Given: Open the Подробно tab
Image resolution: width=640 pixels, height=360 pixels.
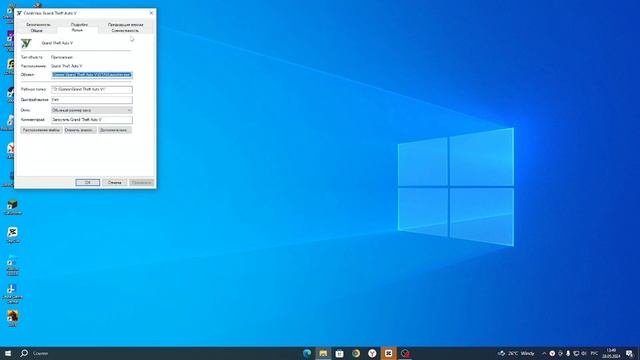Looking at the screenshot, I should click(79, 24).
